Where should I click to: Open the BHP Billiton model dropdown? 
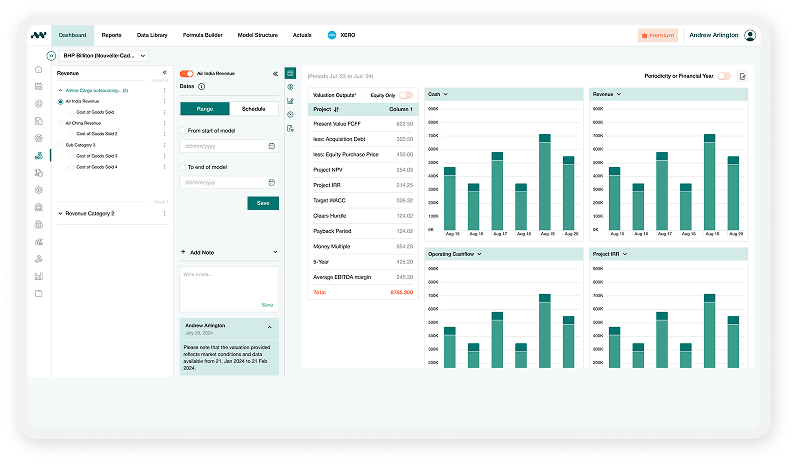click(x=100, y=56)
